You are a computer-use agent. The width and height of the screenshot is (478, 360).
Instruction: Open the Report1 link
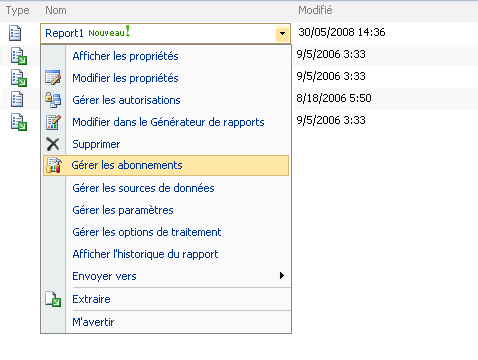[x=64, y=33]
